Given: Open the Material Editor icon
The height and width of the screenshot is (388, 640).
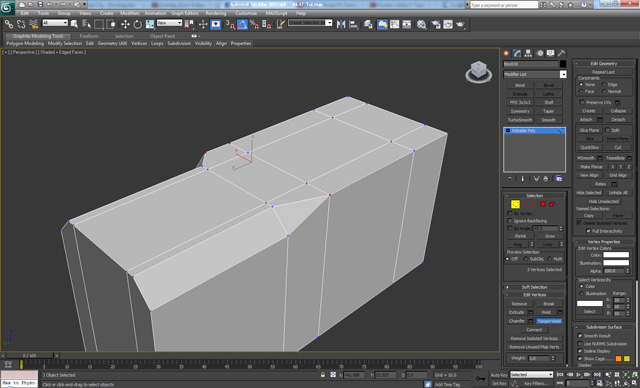Looking at the screenshot, I should [422, 24].
